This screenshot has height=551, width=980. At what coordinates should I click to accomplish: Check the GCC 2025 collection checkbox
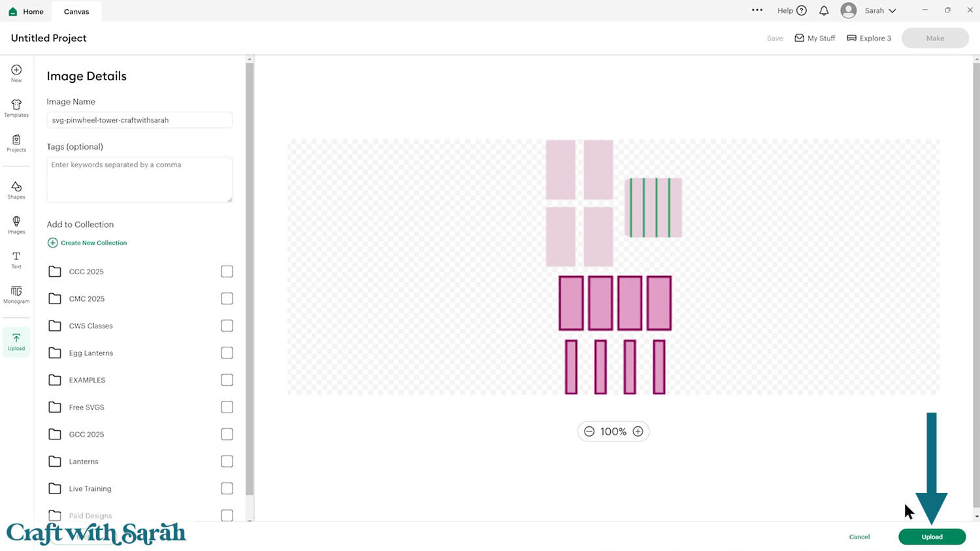[227, 434]
